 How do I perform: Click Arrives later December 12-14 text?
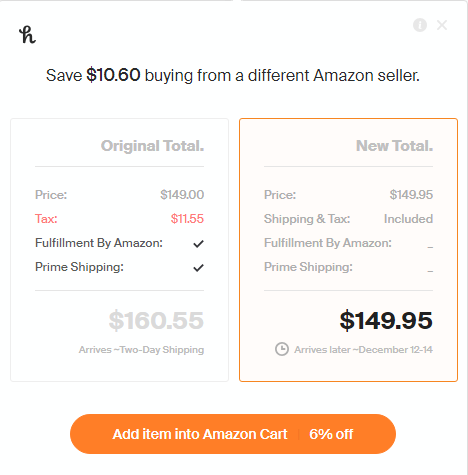363,349
